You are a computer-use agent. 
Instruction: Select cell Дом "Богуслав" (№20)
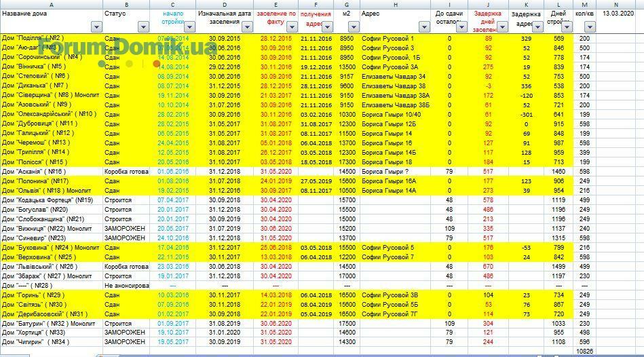pos(52,210)
